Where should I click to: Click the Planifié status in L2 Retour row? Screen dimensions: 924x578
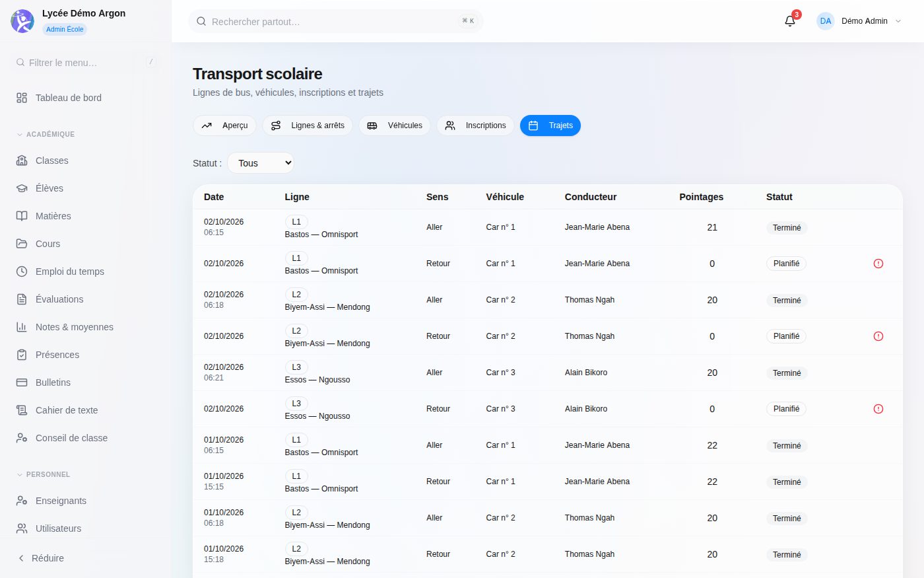click(x=786, y=336)
